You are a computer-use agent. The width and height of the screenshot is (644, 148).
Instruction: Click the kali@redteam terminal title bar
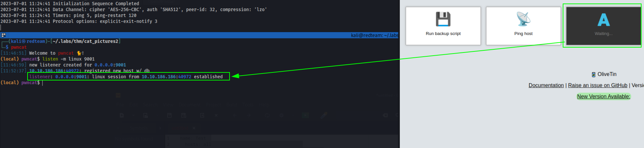click(200, 35)
